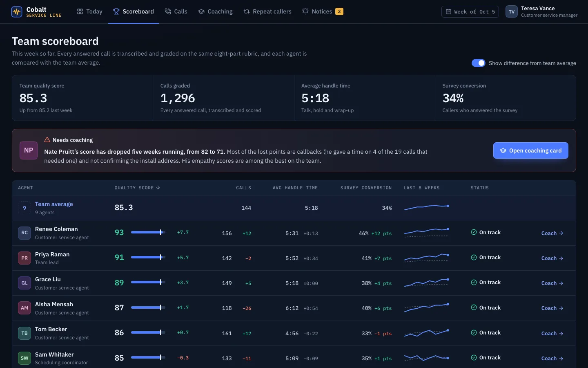The width and height of the screenshot is (588, 368).
Task: Click the Team average 9 agents badge
Action: coord(24,208)
